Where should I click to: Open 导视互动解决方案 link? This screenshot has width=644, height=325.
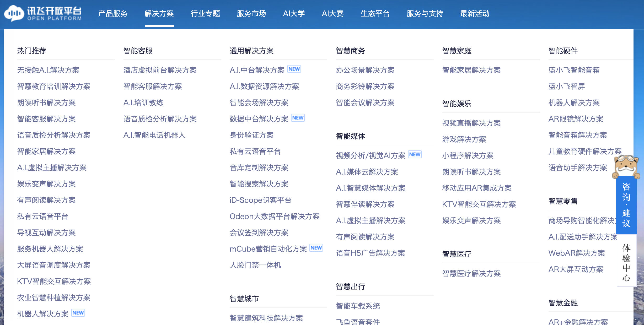(x=46, y=233)
